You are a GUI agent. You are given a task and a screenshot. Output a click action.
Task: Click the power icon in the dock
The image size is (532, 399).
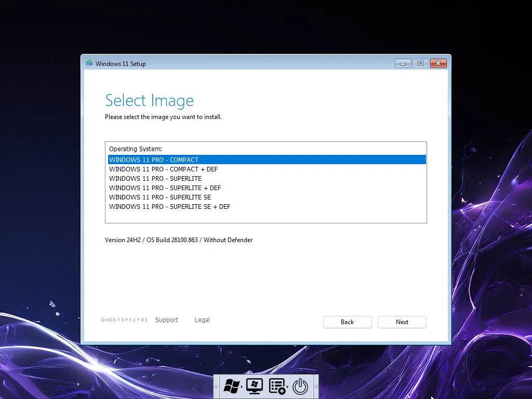[x=300, y=386]
